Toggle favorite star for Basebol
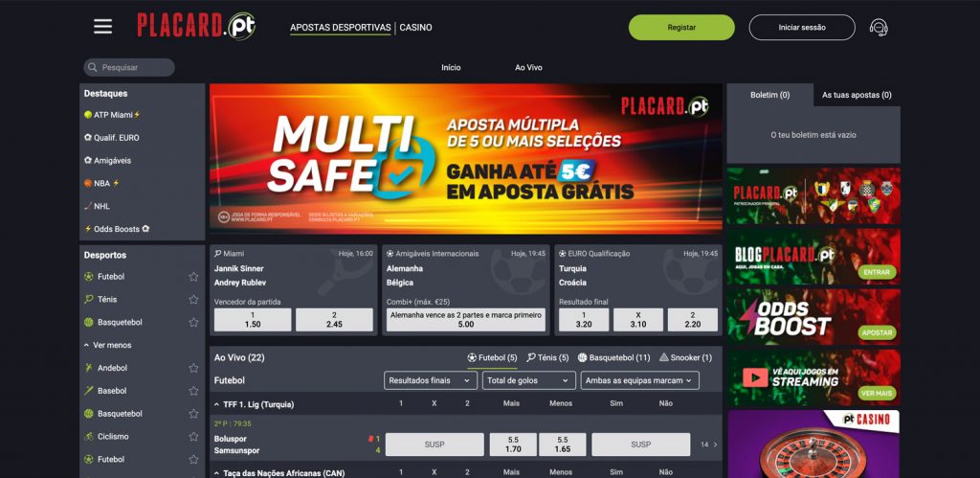Image resolution: width=980 pixels, height=478 pixels. (193, 391)
